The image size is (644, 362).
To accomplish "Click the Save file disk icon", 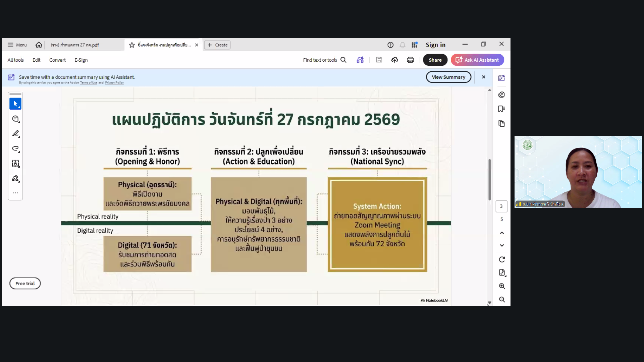I will (x=379, y=60).
